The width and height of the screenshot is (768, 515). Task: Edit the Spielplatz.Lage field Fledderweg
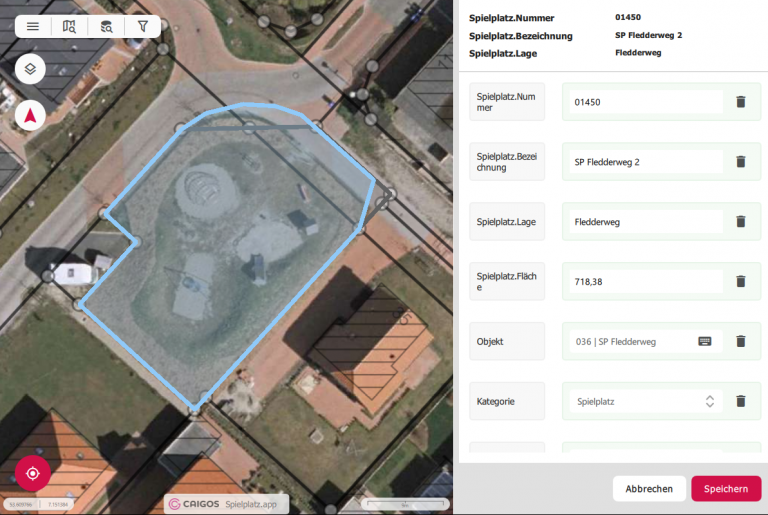pyautogui.click(x=646, y=221)
